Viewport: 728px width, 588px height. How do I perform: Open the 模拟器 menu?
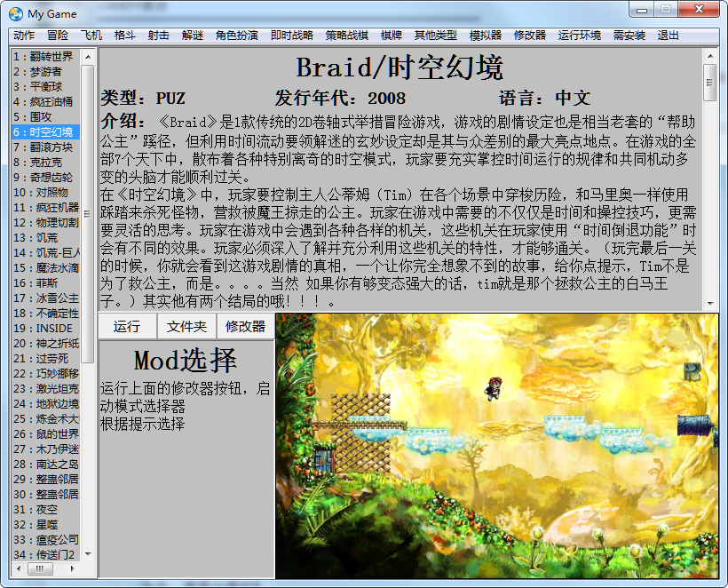tap(485, 36)
